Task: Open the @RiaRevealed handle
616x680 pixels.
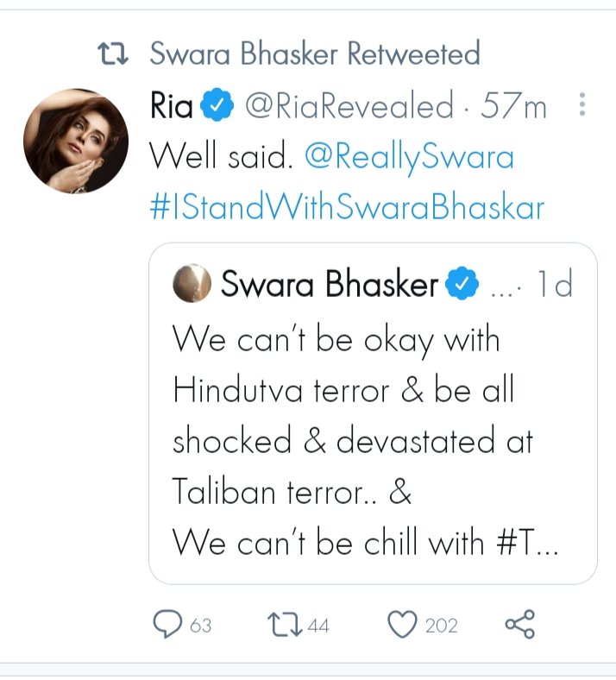Action: [x=349, y=107]
